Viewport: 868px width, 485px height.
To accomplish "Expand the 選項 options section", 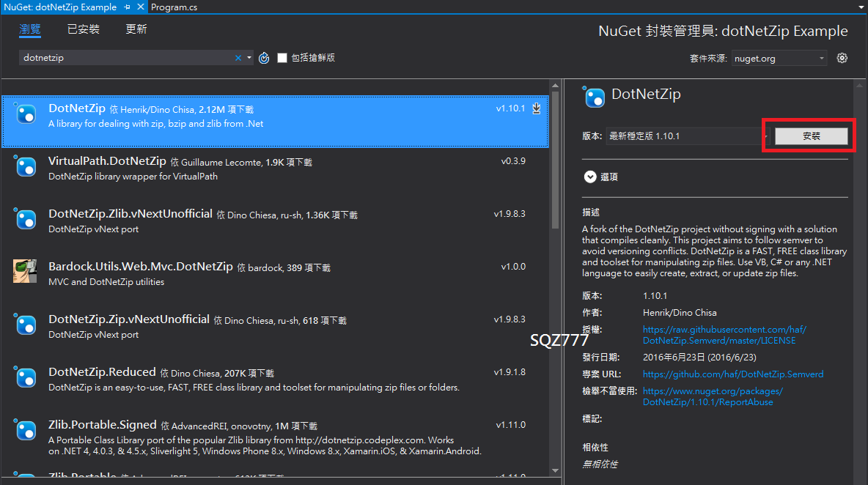I will click(x=590, y=177).
